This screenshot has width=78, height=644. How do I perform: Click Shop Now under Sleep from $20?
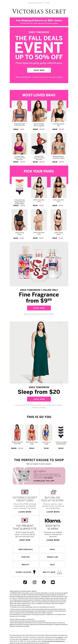pos(39,399)
